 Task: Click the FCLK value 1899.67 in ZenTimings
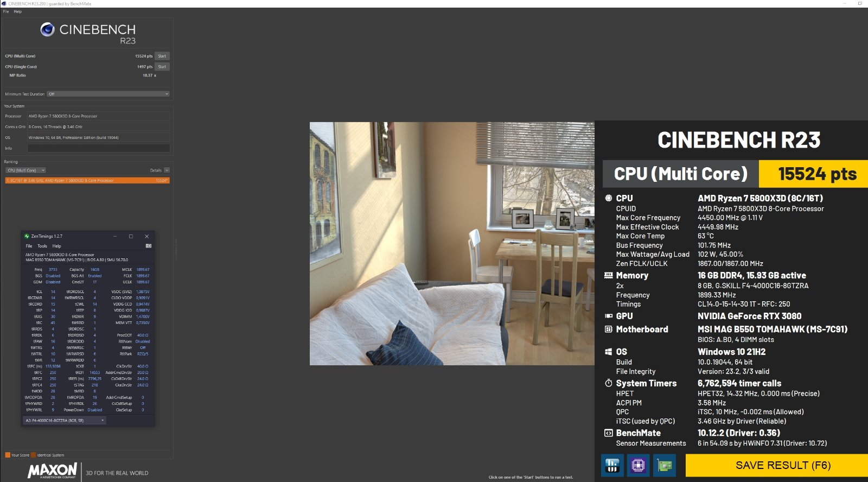[143, 276]
